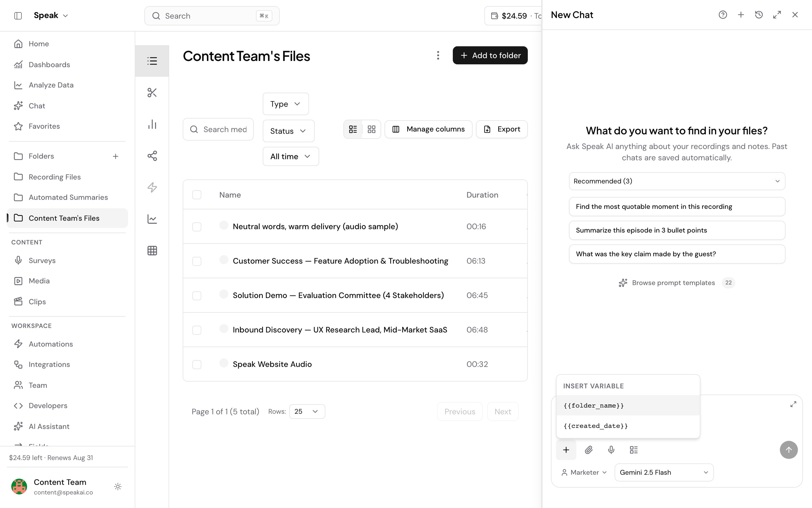Toggle the sidebar collapse icon
812x508 pixels.
click(x=18, y=16)
